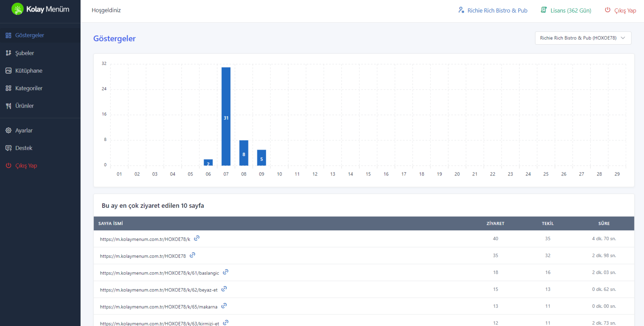Click the bar for day 07 showing 31
644x326 pixels.
point(226,116)
